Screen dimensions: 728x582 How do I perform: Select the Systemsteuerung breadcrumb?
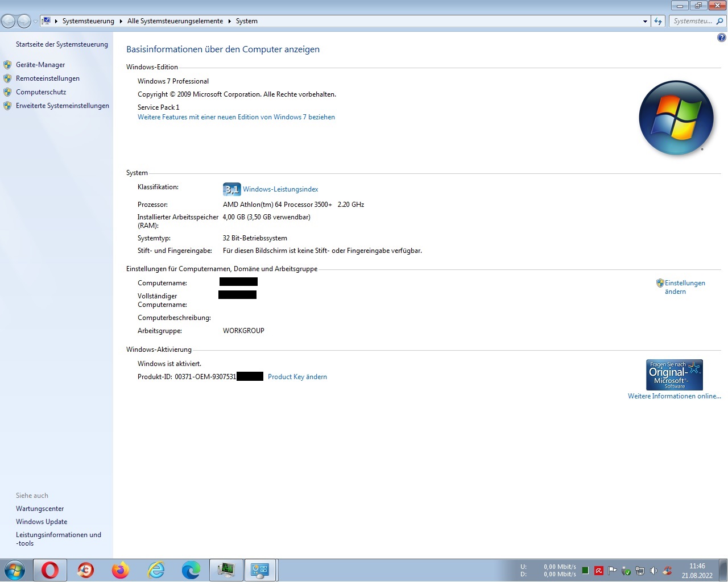[88, 21]
